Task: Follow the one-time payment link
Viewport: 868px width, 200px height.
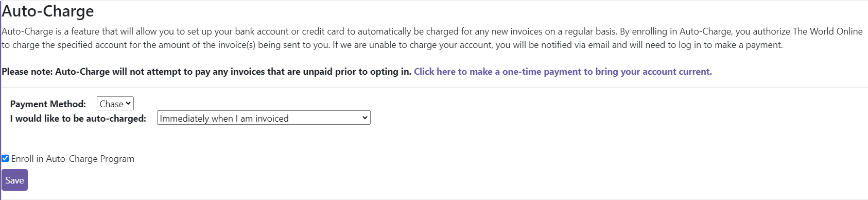Action: (x=563, y=72)
